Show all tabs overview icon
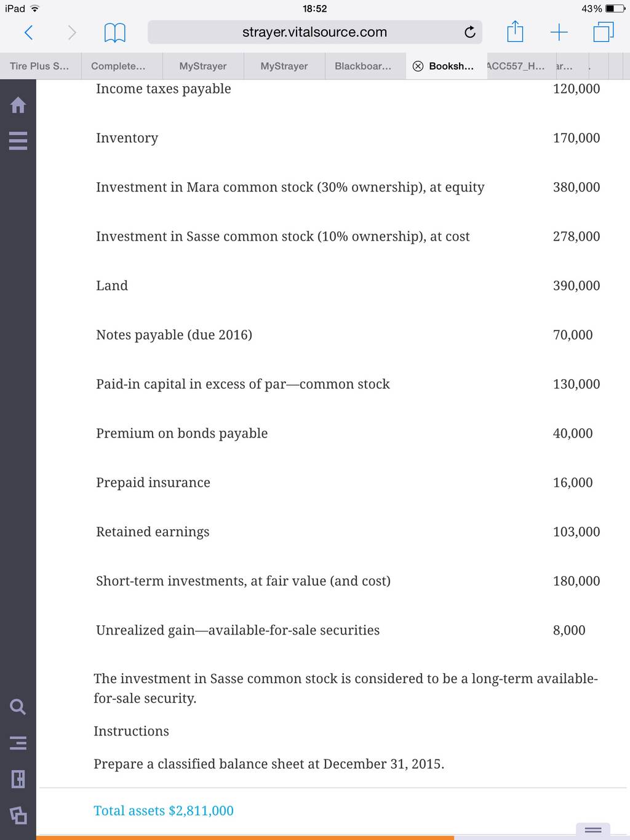This screenshot has width=630, height=840. (604, 32)
